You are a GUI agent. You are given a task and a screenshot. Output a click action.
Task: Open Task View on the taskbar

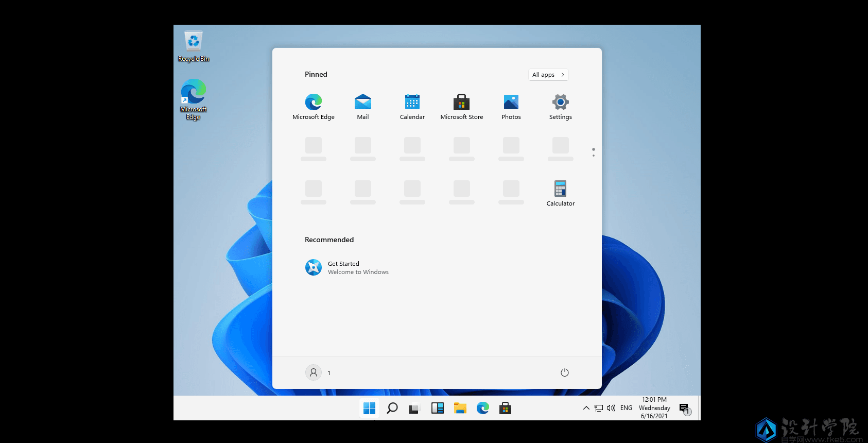(415, 408)
